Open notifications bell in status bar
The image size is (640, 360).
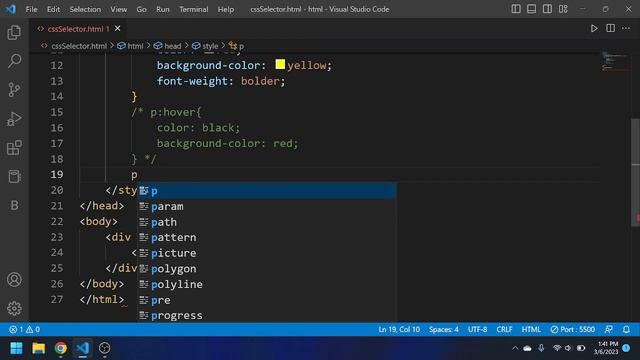tap(626, 329)
